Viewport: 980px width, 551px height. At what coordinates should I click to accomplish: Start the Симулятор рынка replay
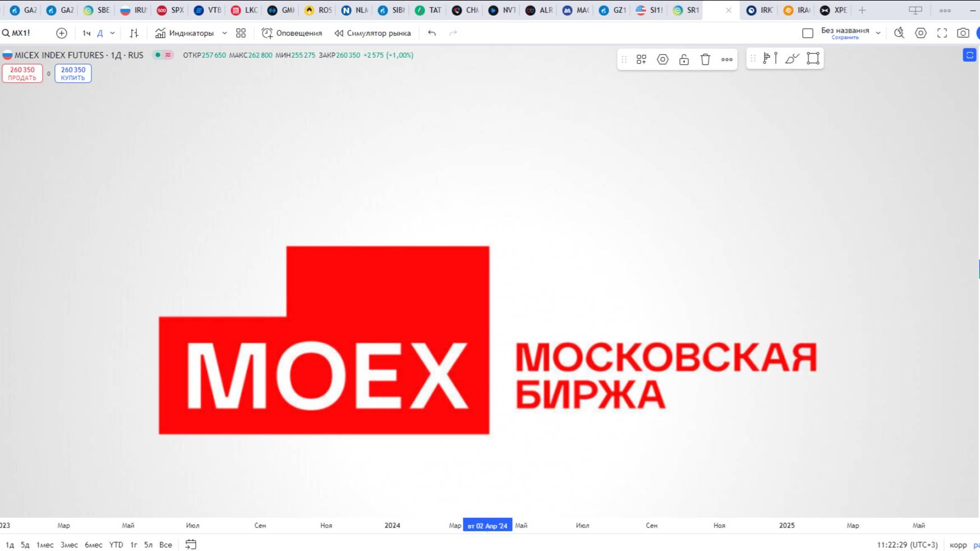click(x=373, y=33)
